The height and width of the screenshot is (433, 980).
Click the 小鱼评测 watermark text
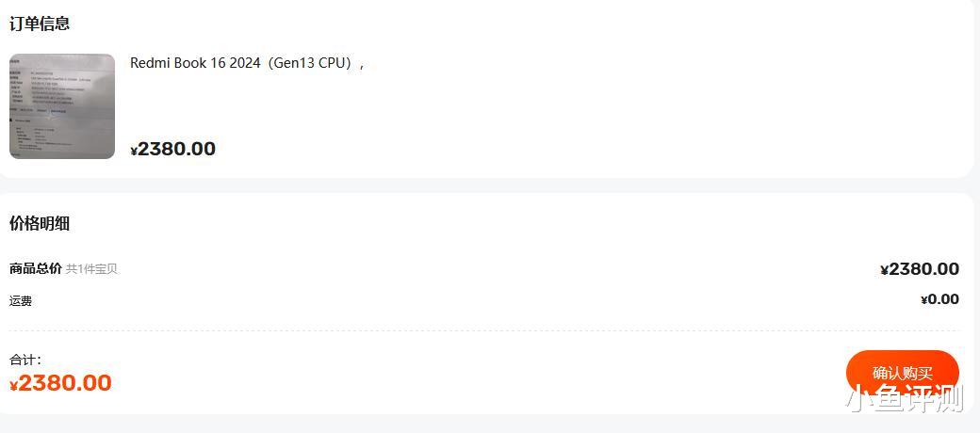(x=905, y=399)
